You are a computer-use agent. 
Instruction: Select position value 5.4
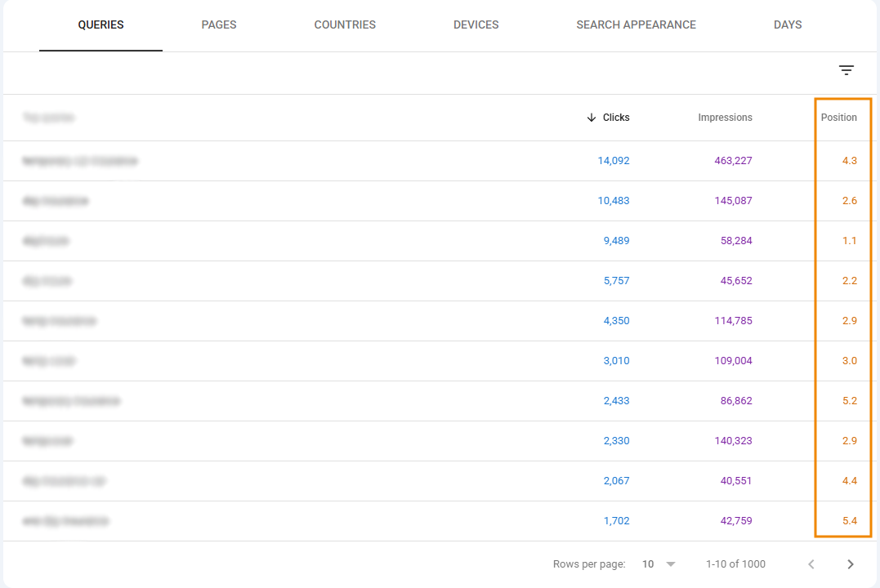849,521
